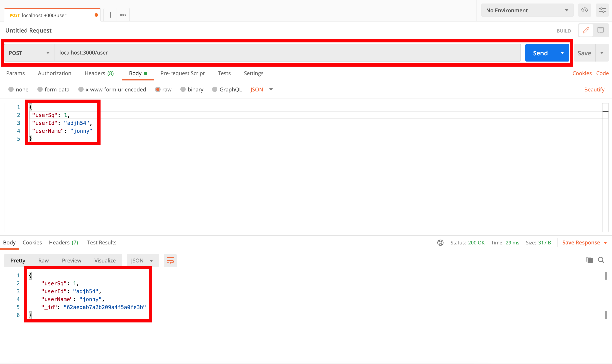The width and height of the screenshot is (612, 364).
Task: Open the Test Results response tab
Action: 102,243
